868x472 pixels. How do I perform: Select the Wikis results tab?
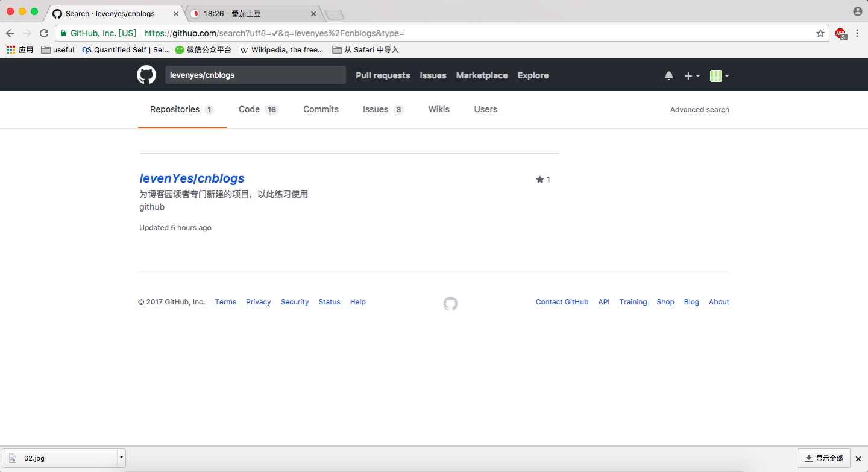(x=439, y=109)
